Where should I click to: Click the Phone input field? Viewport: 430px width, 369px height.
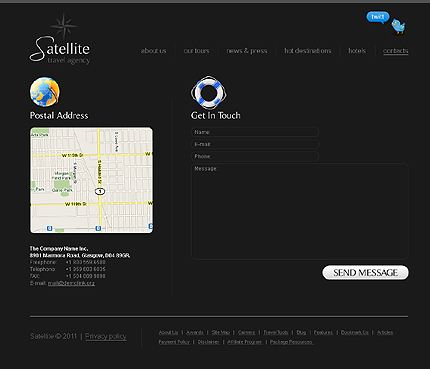click(255, 156)
